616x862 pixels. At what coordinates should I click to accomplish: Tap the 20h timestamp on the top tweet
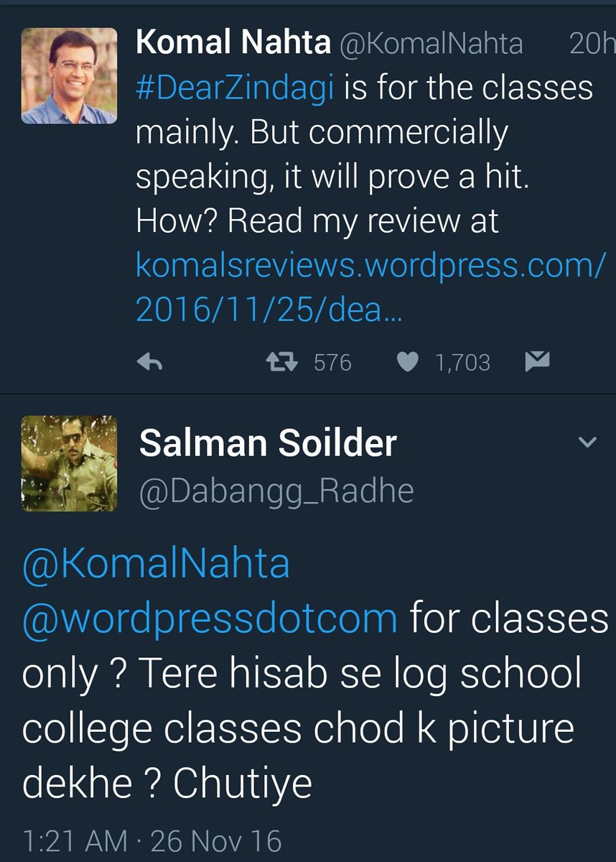[588, 45]
